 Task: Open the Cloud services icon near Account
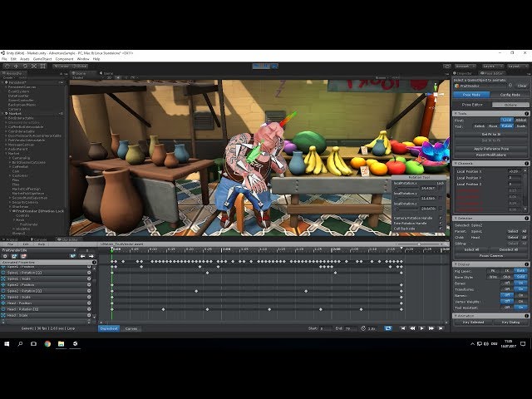pyautogui.click(x=447, y=66)
